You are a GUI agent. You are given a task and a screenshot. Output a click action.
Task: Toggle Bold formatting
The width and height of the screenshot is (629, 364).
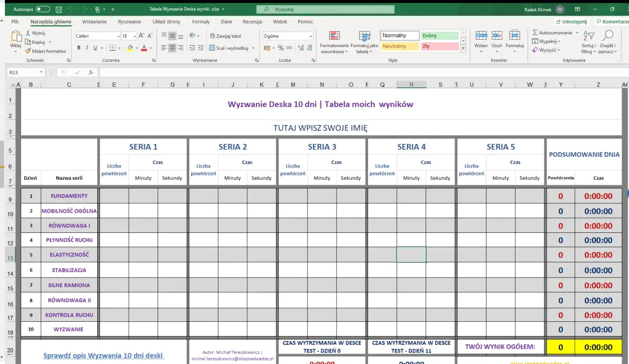pos(79,48)
